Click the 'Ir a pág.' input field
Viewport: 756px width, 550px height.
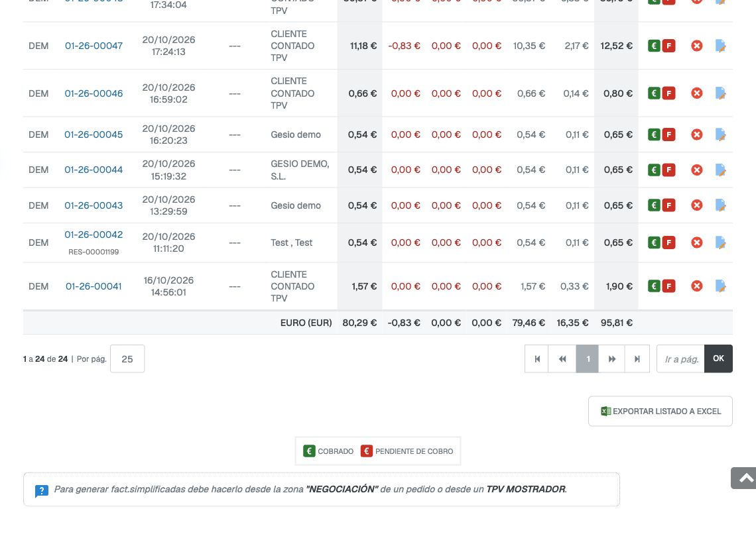click(x=681, y=358)
